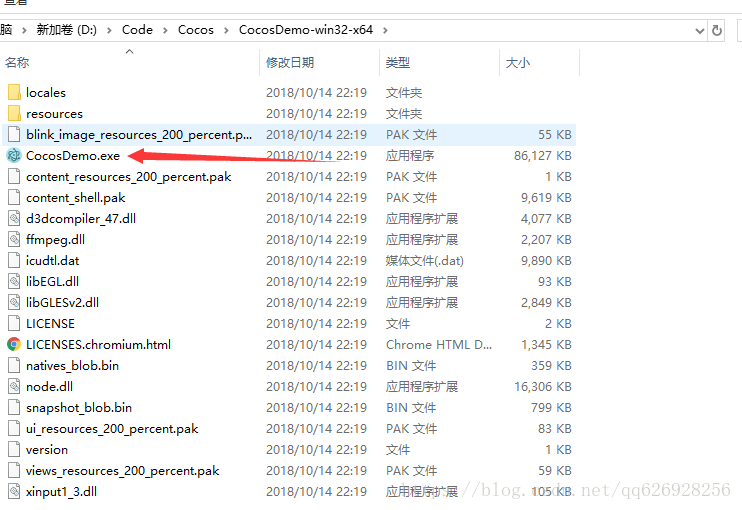Image resolution: width=742 pixels, height=510 pixels.
Task: Click the blink_image_resources_200_percent.pak file icon
Action: tap(14, 134)
